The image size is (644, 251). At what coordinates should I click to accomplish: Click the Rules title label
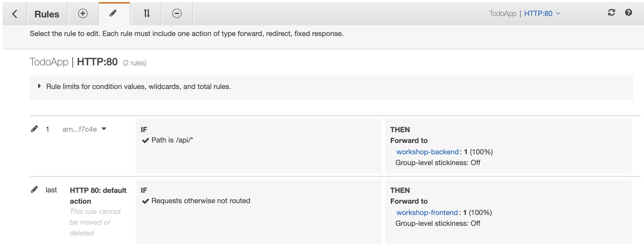pyautogui.click(x=47, y=14)
